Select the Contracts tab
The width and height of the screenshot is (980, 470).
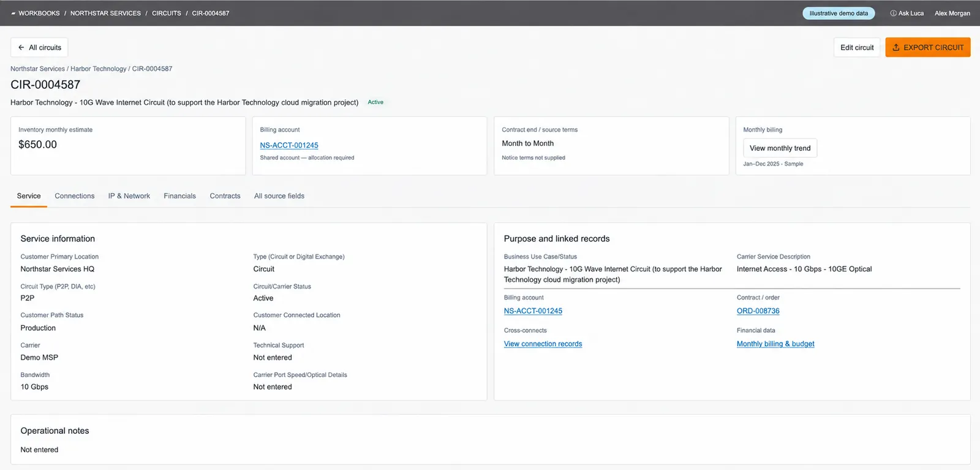pos(225,196)
